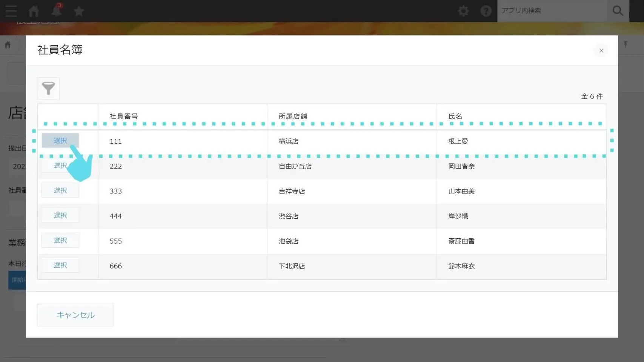
Task: Click the name 鈴木麻衣
Action: 461,266
